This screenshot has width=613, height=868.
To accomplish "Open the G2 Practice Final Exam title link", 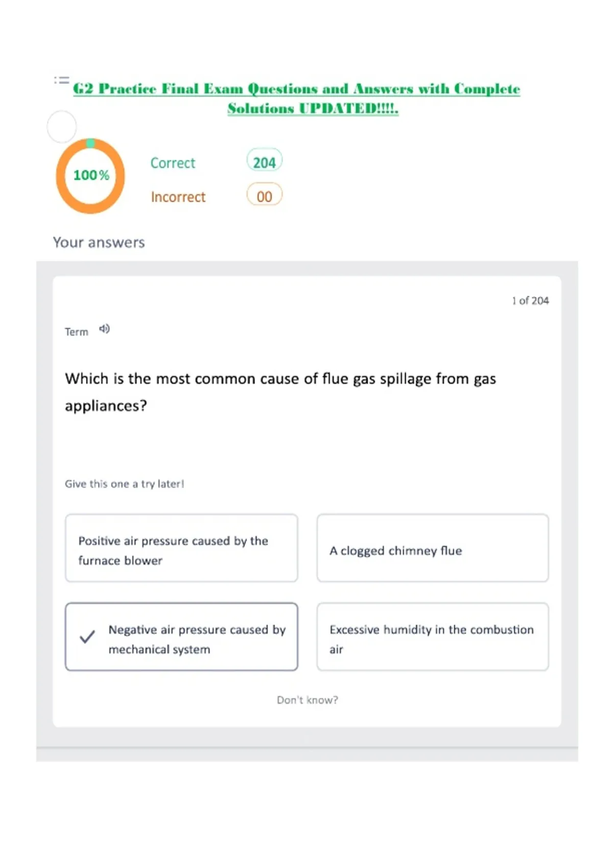I will [297, 98].
